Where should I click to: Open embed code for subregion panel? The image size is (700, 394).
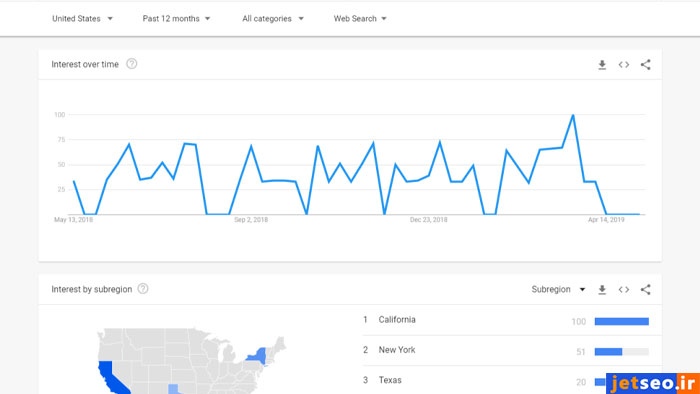[624, 290]
